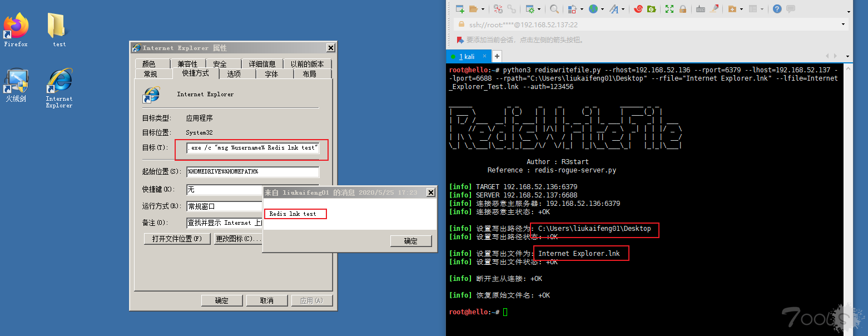Viewport: 868px width, 336px height.
Task: Click the chat bubble feedback icon
Action: tap(791, 9)
